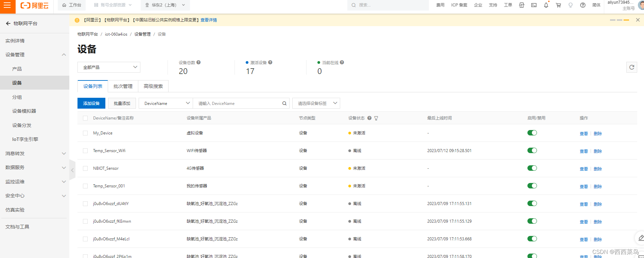Tick the NBIOT_Sensor checkbox

click(x=85, y=168)
